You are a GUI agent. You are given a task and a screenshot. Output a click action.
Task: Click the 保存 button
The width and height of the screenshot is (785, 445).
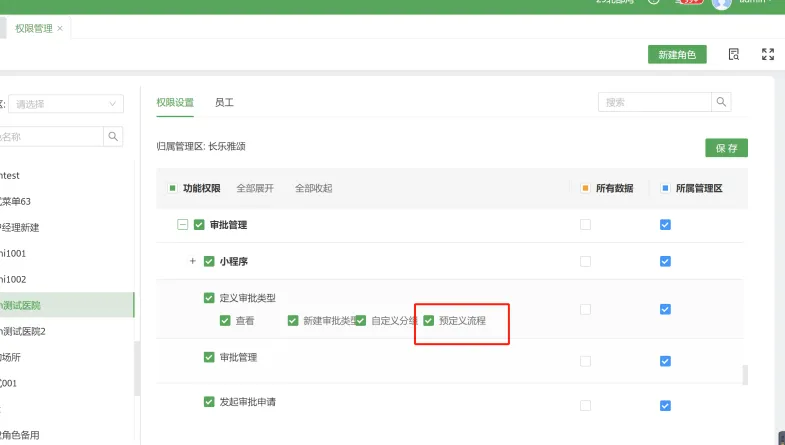(x=726, y=148)
